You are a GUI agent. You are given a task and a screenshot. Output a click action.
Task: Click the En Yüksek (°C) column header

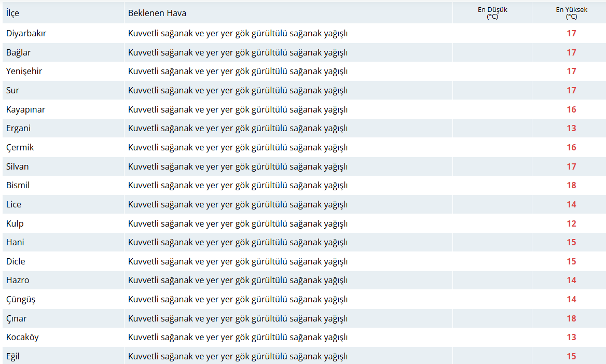tap(571, 13)
